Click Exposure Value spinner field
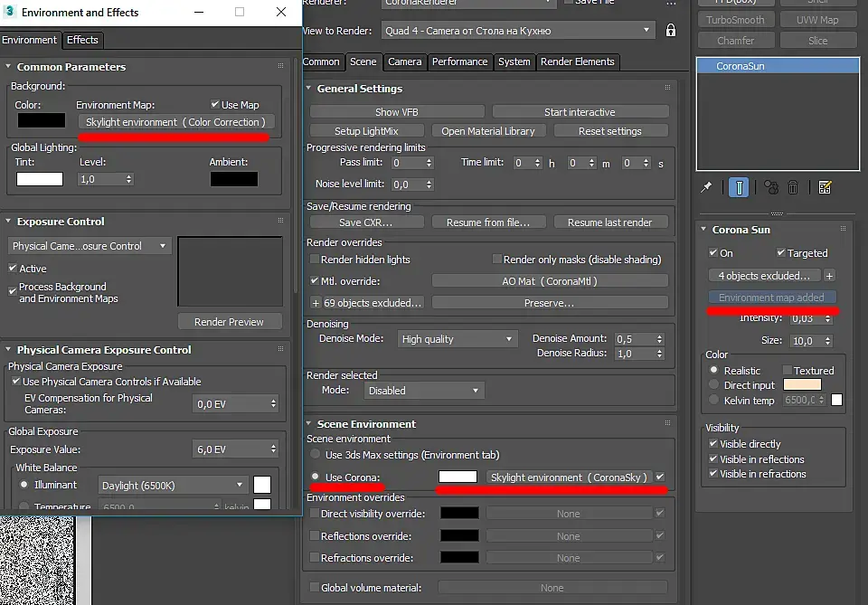This screenshot has width=868, height=605. coord(235,449)
